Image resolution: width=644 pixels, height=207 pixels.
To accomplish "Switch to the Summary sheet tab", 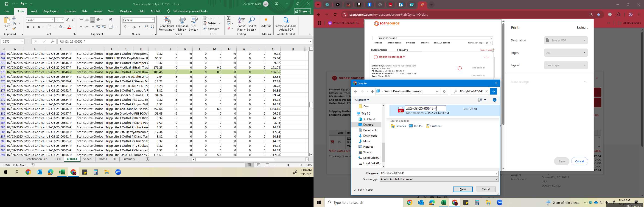I will coord(129,159).
